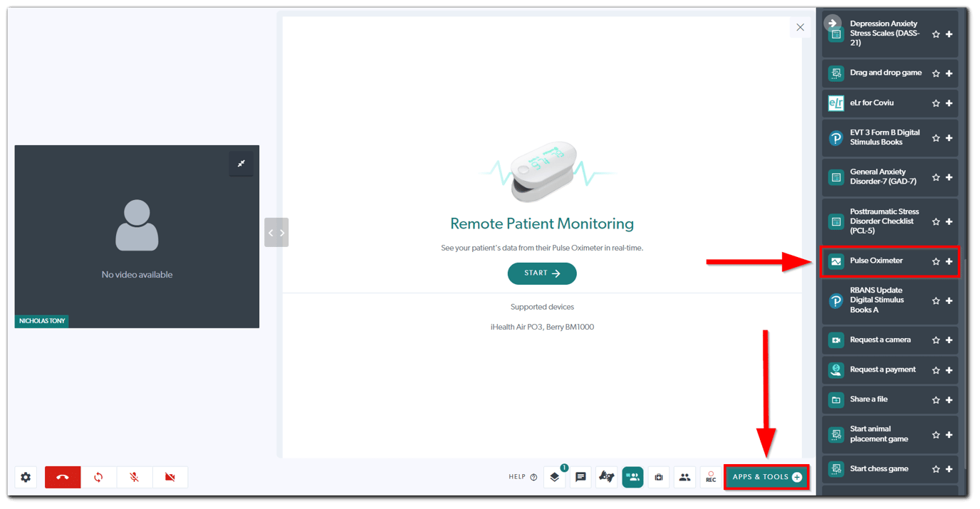The width and height of the screenshot is (980, 509).
Task: Start recording with the REC icon
Action: pyautogui.click(x=710, y=477)
